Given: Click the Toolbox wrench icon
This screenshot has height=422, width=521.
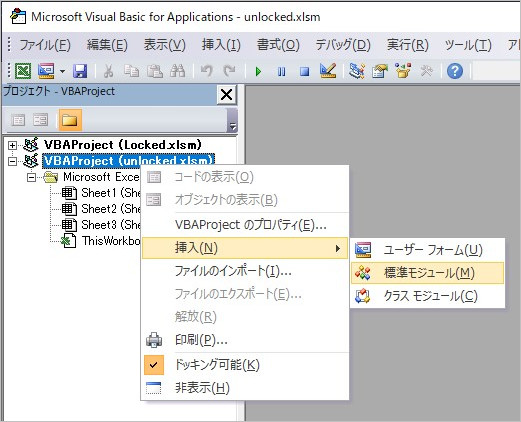Looking at the screenshot, I should click(426, 71).
